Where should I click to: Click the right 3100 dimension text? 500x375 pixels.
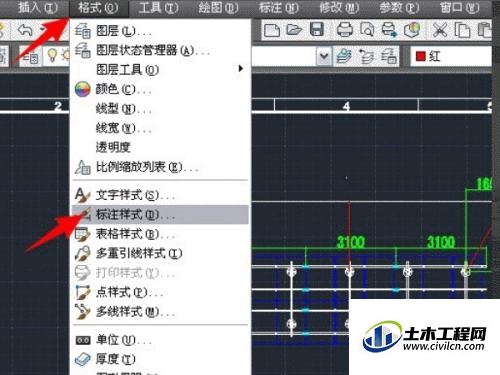click(x=441, y=242)
